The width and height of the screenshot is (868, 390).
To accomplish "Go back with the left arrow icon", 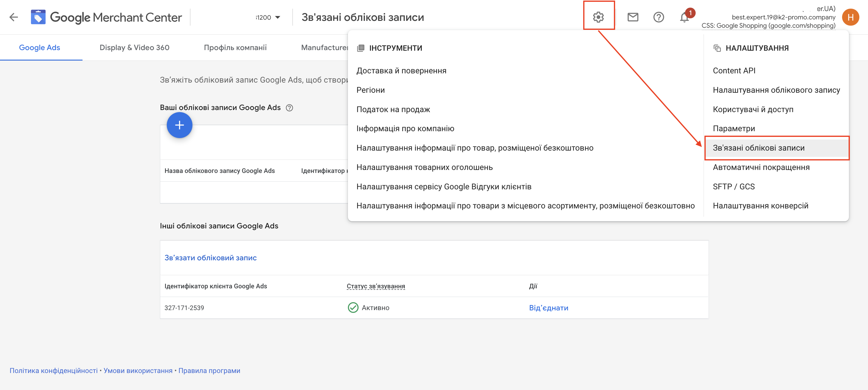I will (x=13, y=17).
